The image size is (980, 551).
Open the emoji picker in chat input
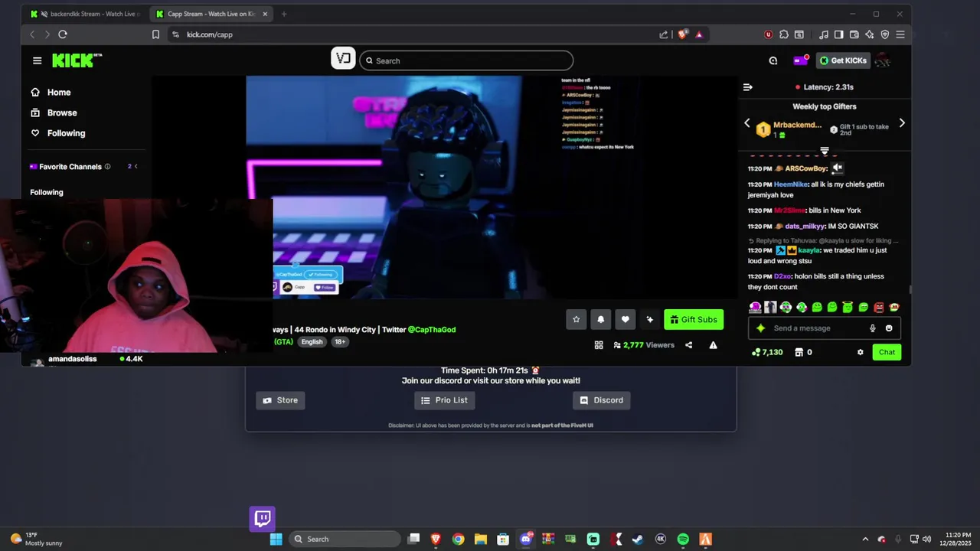(x=889, y=328)
